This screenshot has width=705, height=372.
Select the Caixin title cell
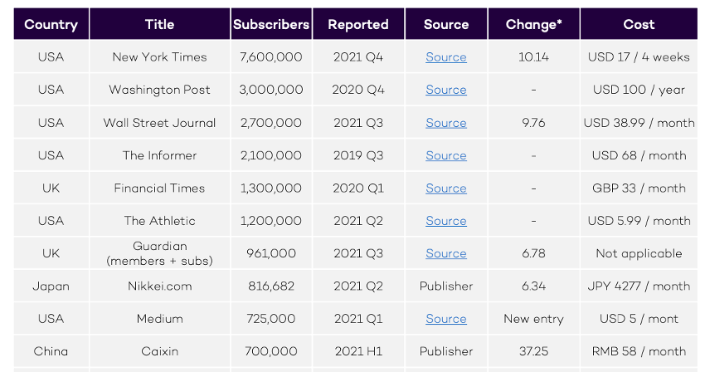click(x=160, y=351)
